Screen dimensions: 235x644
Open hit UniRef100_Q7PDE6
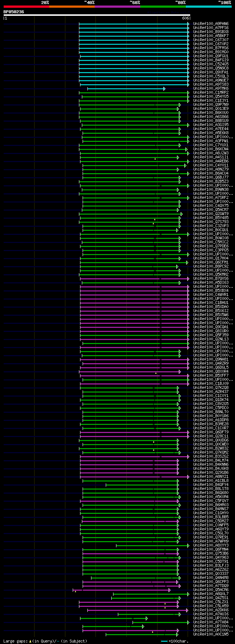click(x=211, y=246)
